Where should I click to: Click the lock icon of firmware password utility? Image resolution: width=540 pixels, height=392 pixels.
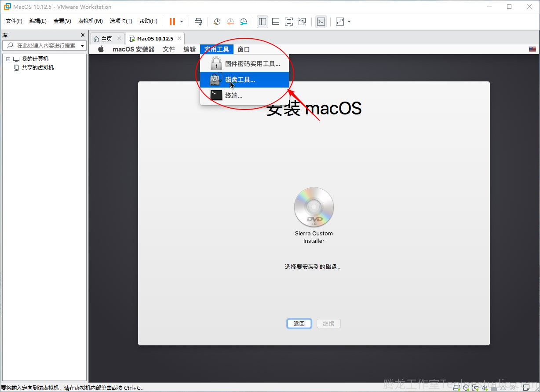point(216,64)
